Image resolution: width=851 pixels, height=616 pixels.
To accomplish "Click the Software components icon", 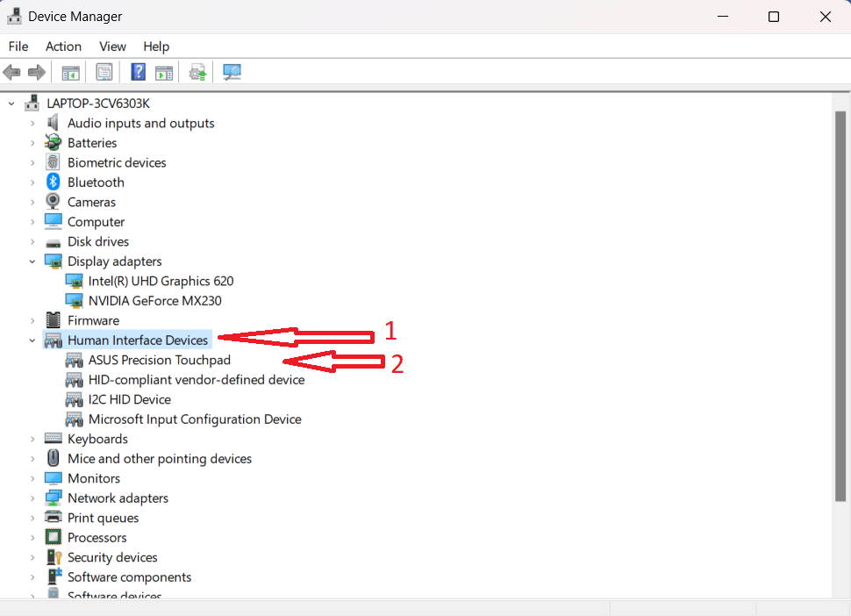I will click(54, 577).
